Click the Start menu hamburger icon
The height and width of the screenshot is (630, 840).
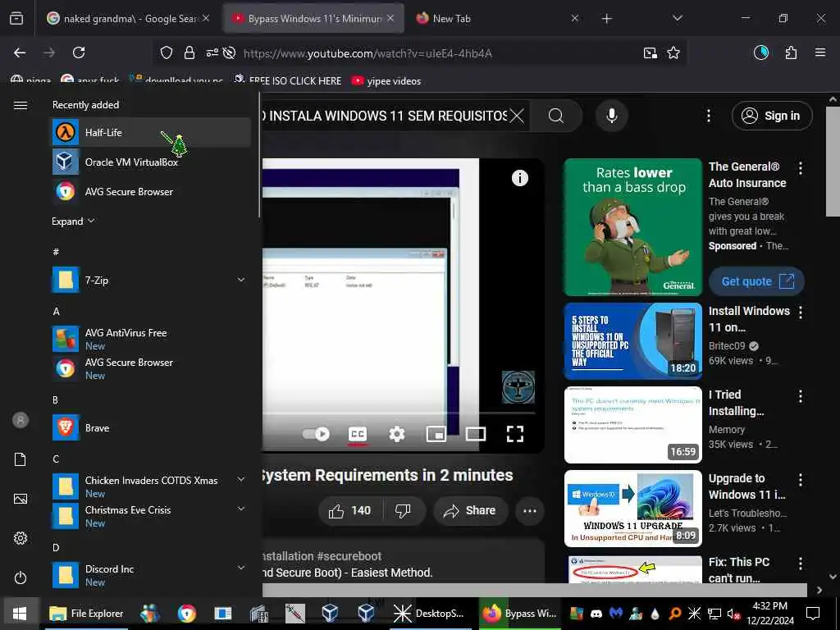21,105
